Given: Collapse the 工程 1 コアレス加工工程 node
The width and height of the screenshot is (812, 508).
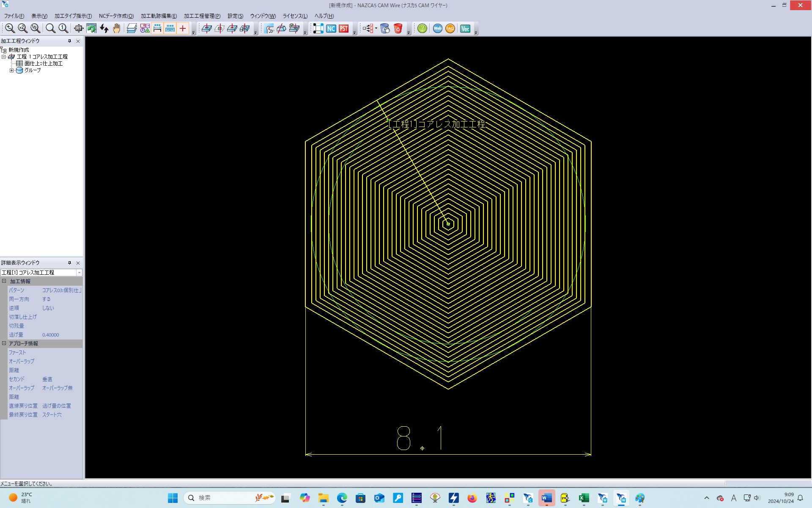Looking at the screenshot, I should coord(4,57).
